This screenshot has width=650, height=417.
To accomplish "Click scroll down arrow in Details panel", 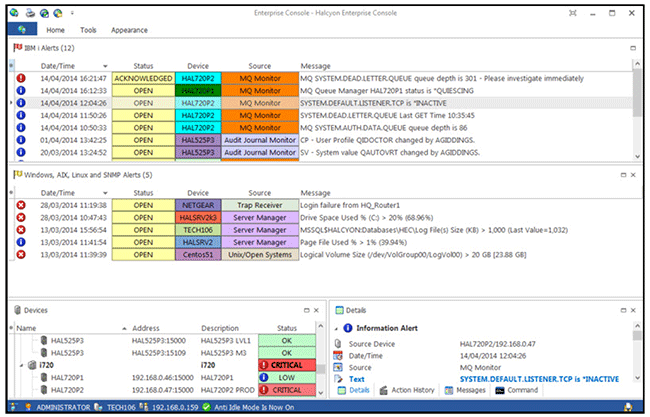I will [x=638, y=378].
